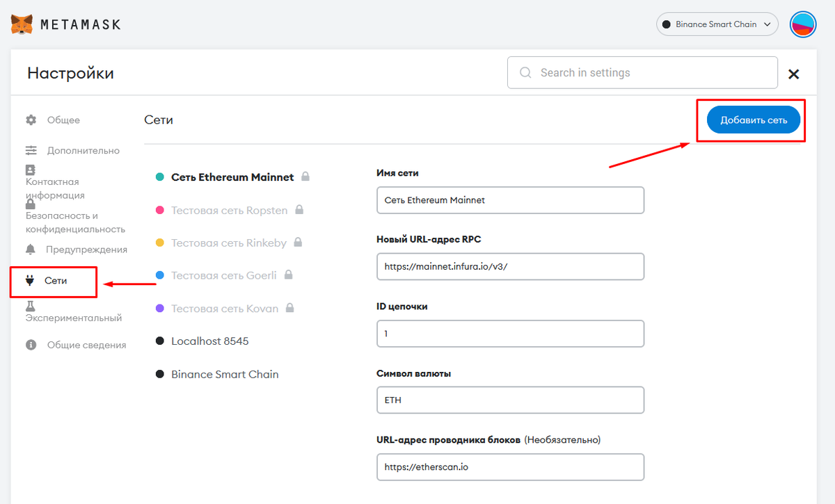Select Тестовая сеть Goerli network

click(x=224, y=275)
